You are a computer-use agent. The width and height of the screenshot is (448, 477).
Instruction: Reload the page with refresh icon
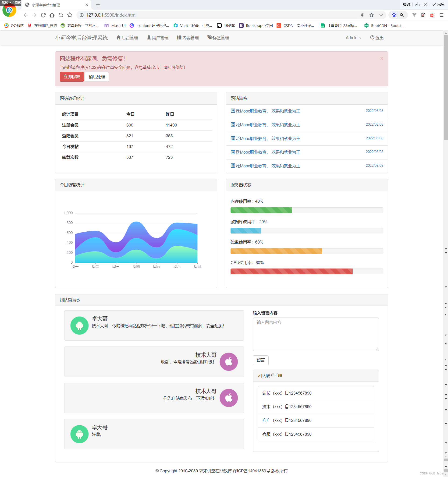pos(43,15)
